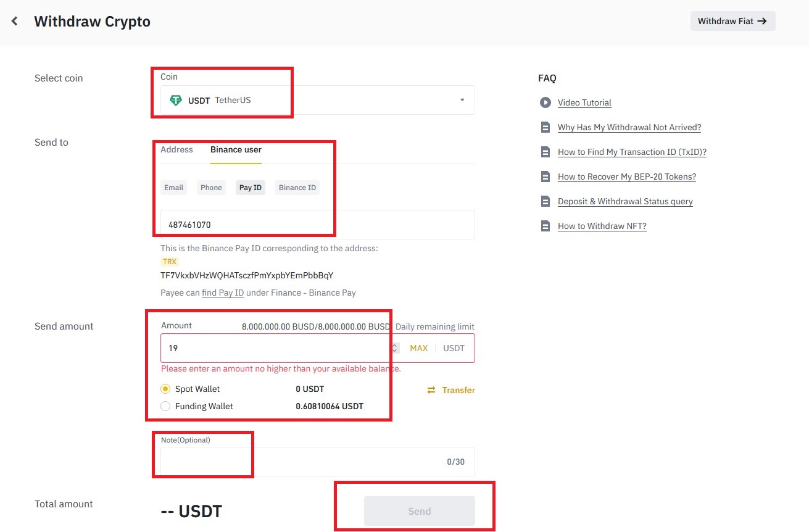Choose the Pay ID recipient option
The image size is (809, 532).
[251, 188]
